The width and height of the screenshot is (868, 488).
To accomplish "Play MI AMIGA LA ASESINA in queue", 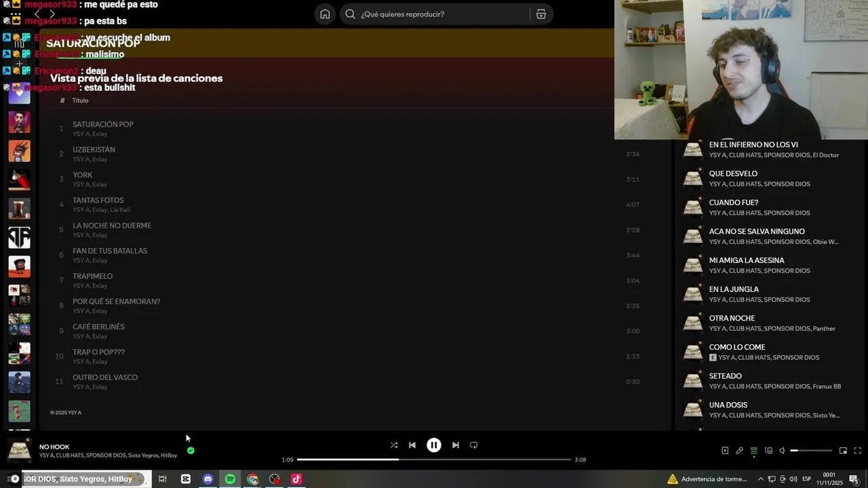I will [x=770, y=265].
